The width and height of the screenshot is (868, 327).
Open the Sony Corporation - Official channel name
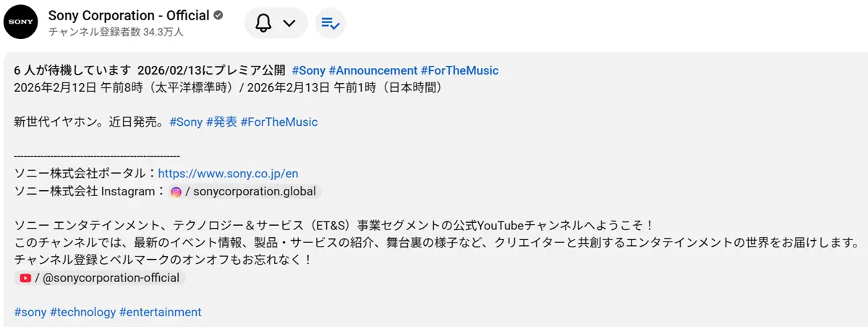point(128,15)
